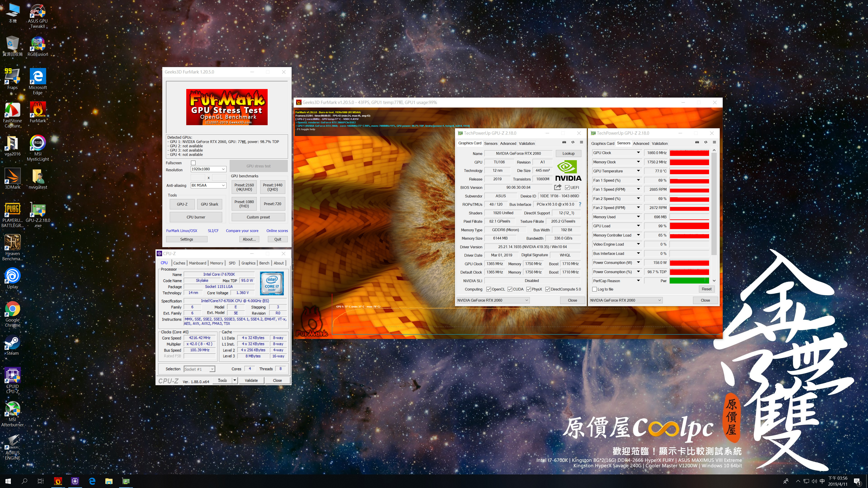Open FastStone Capture desktop icon
Screen dimensions: 868x488
pyautogui.click(x=12, y=115)
